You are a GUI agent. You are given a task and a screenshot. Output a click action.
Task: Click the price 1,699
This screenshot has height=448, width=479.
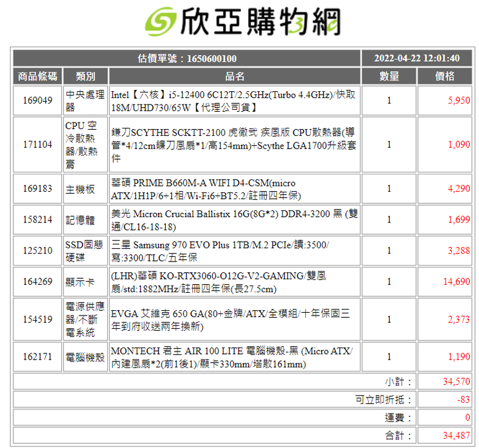[459, 220]
